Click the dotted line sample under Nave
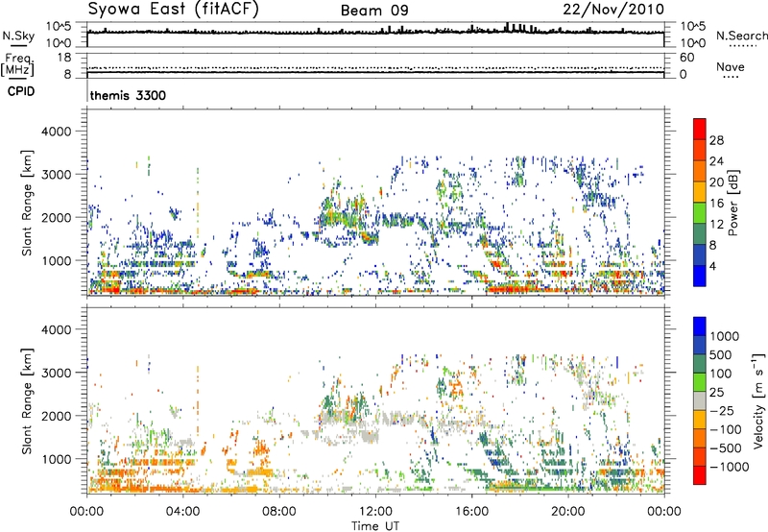The width and height of the screenshot is (768, 532). (732, 77)
